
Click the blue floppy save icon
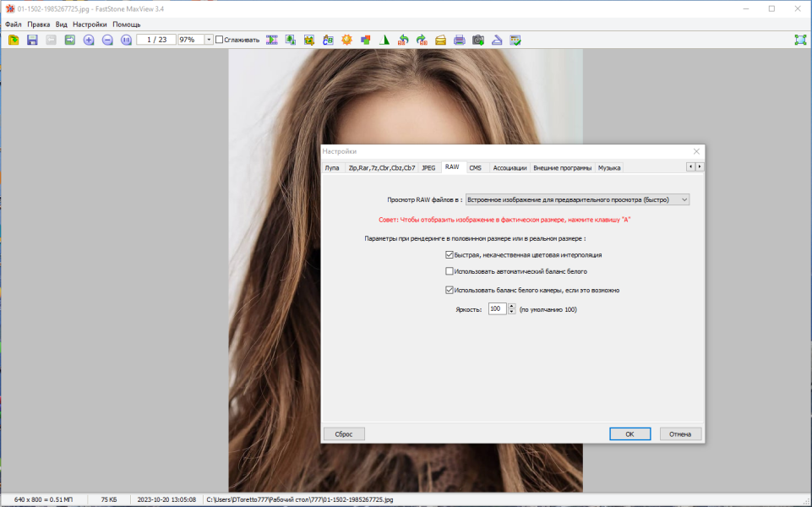[32, 40]
